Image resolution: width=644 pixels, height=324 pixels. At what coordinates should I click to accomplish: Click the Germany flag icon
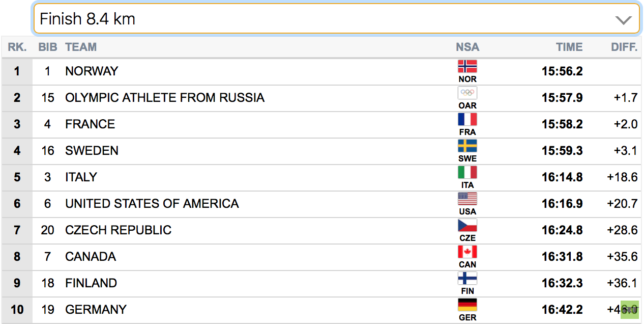tap(467, 305)
